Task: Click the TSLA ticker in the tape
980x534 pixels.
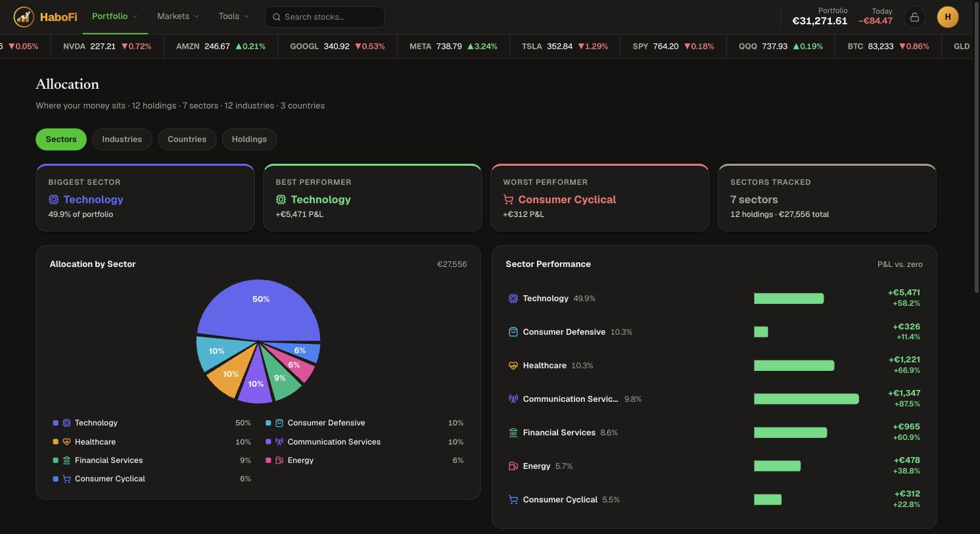Action: (x=565, y=47)
